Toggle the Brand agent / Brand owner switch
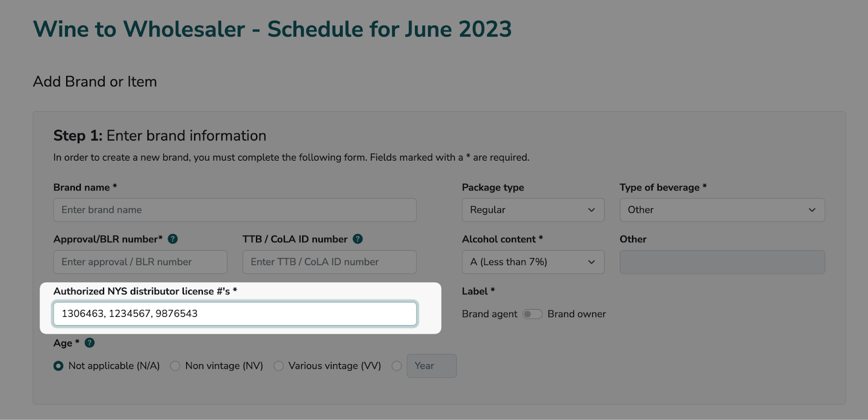The image size is (868, 420). click(532, 314)
